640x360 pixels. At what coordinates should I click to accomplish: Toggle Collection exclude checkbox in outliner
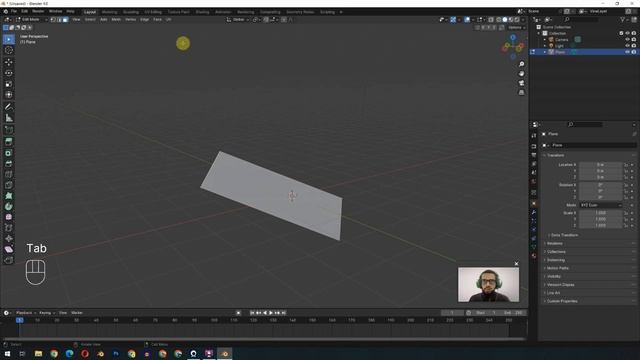pyautogui.click(x=622, y=33)
